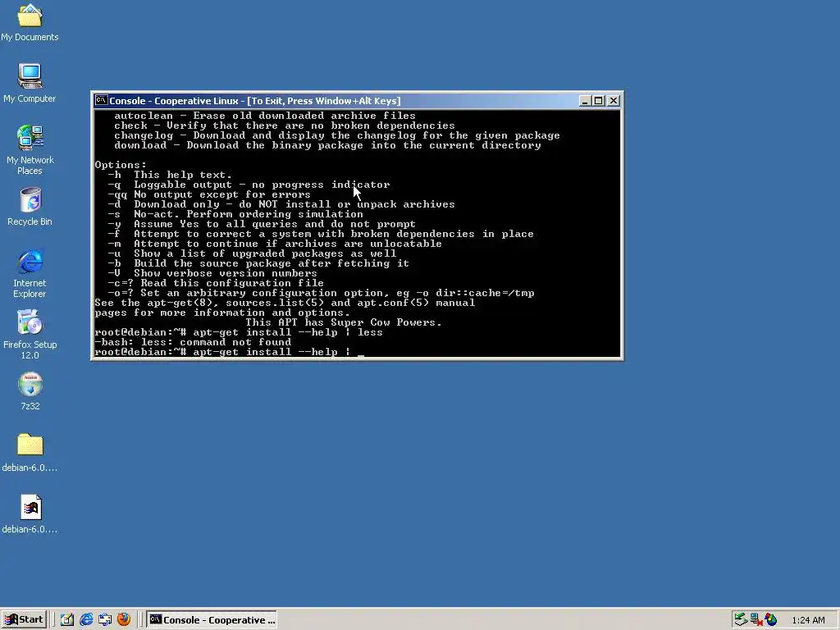Screen dimensions: 840x630
Task: Click the 'changelog - Download and display' line
Action: (x=337, y=135)
